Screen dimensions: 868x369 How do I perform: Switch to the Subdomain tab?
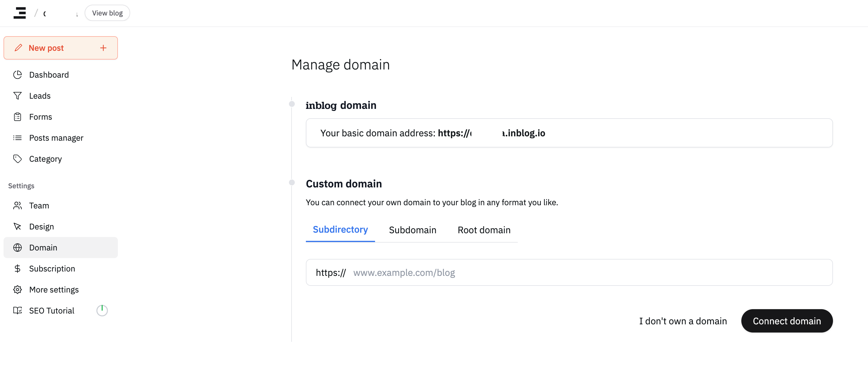pos(412,230)
